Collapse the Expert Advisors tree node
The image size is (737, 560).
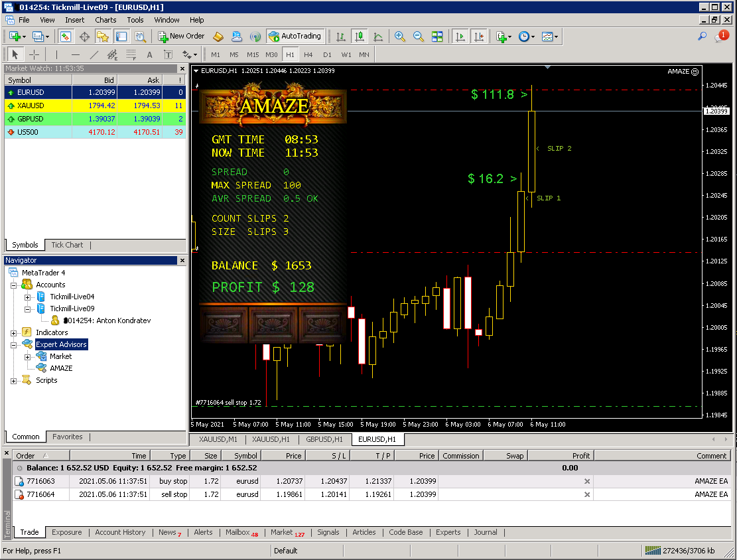point(14,344)
